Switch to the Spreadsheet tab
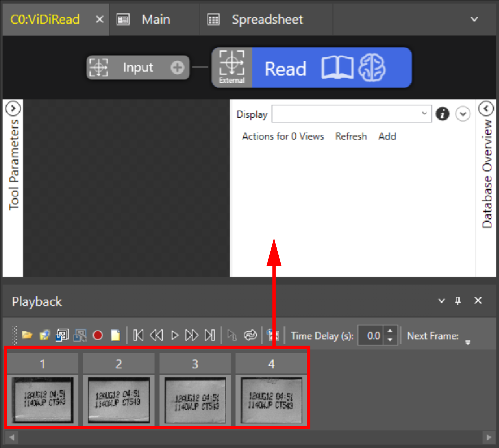 (x=267, y=19)
